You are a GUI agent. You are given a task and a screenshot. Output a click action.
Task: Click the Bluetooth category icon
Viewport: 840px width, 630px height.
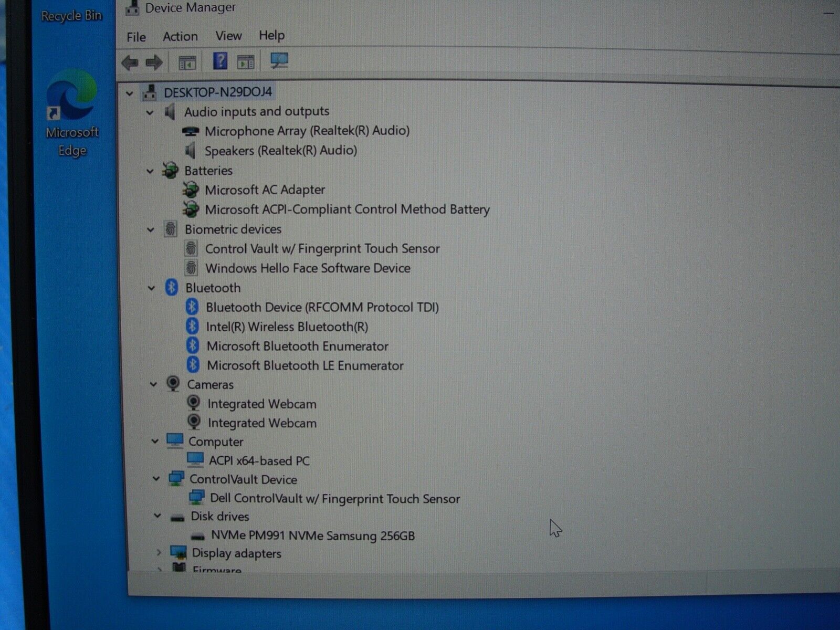click(171, 287)
